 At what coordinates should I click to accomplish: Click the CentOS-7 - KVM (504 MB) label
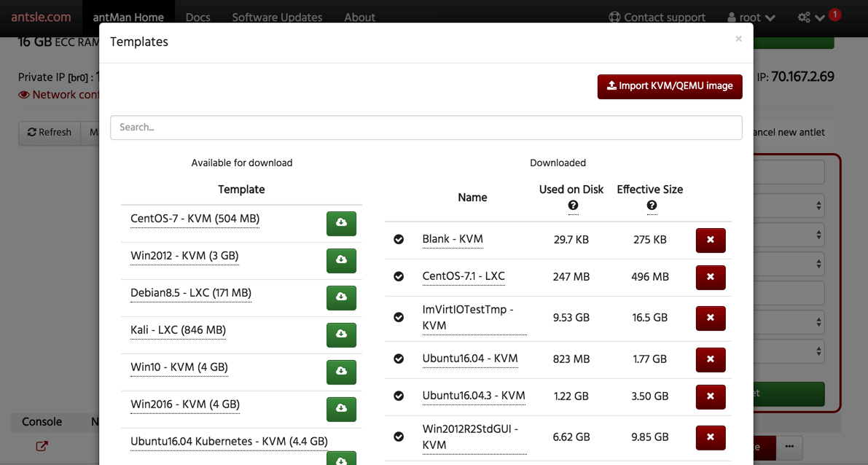coord(195,219)
